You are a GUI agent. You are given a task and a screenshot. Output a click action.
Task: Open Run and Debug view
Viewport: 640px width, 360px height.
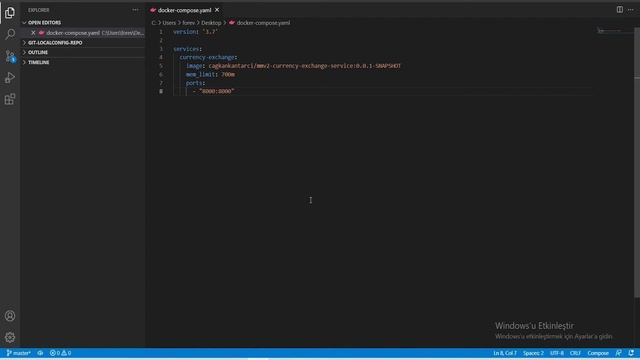pos(10,78)
